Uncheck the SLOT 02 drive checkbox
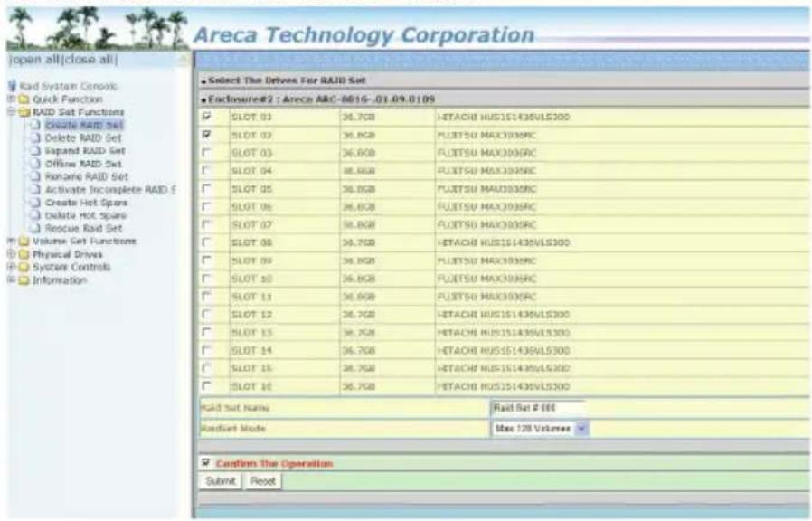 [x=207, y=135]
